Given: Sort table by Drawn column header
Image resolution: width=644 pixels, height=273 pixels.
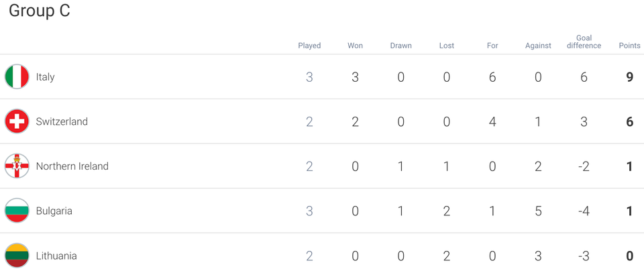Looking at the screenshot, I should [401, 46].
